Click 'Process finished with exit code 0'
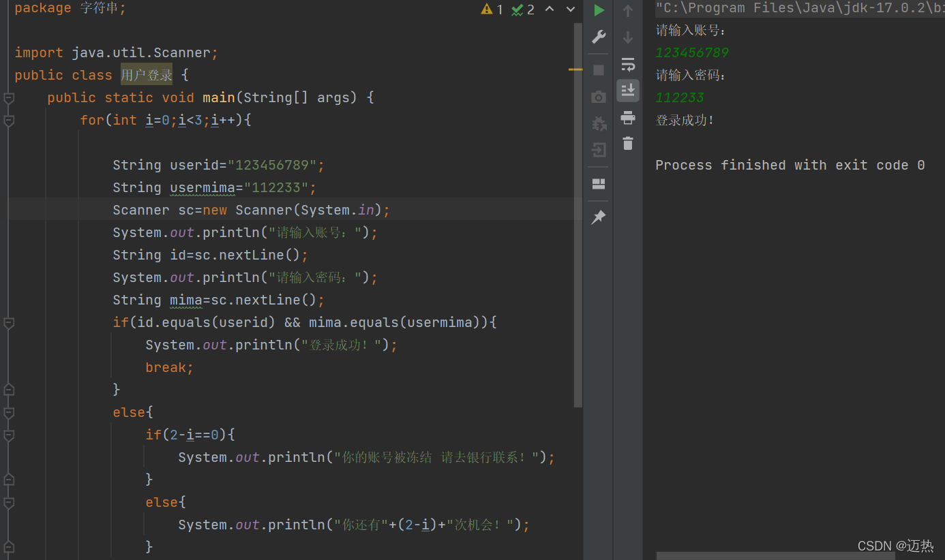This screenshot has width=945, height=560. click(790, 165)
